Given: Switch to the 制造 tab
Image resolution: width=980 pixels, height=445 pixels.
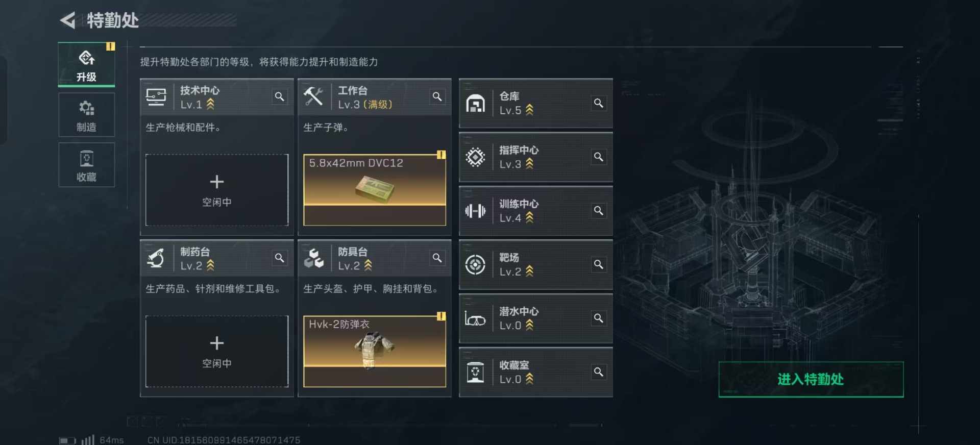Looking at the screenshot, I should coord(86,115).
